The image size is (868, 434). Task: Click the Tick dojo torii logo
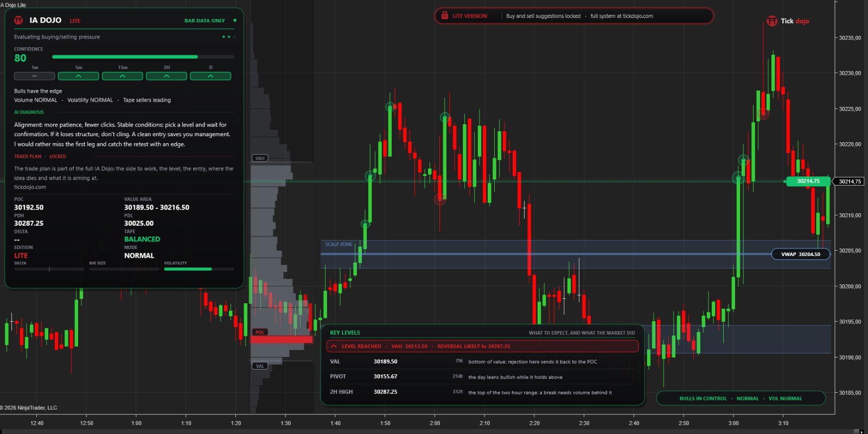click(x=772, y=21)
